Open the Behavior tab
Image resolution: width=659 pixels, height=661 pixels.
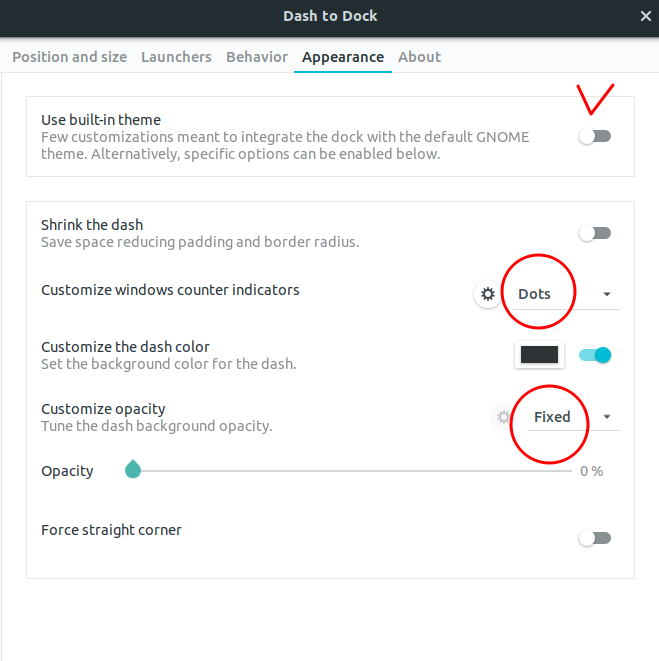257,57
